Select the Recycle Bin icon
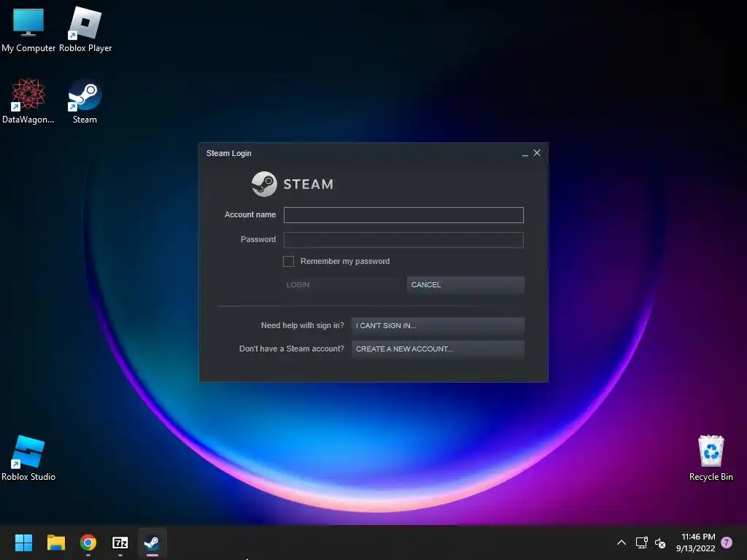 coord(711,458)
